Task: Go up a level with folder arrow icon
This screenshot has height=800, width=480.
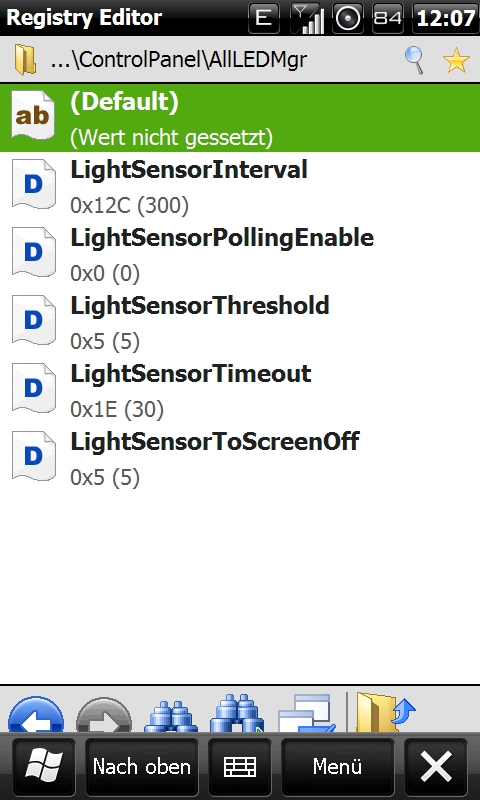Action: [x=386, y=713]
